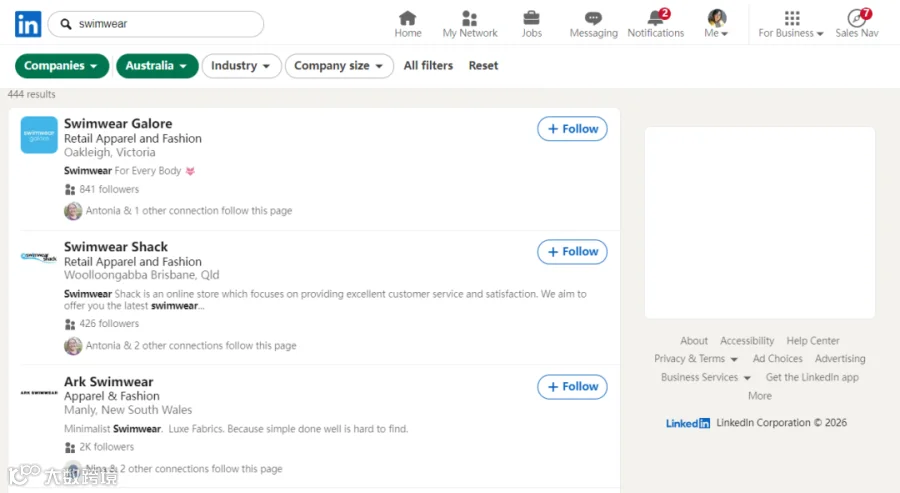
Task: Open My Network icon
Action: (470, 18)
